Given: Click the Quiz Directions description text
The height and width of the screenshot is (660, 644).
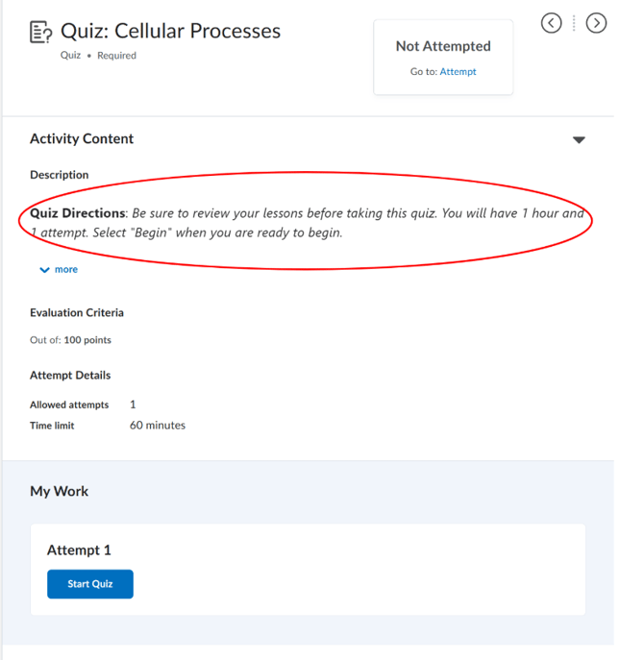Looking at the screenshot, I should pyautogui.click(x=307, y=223).
